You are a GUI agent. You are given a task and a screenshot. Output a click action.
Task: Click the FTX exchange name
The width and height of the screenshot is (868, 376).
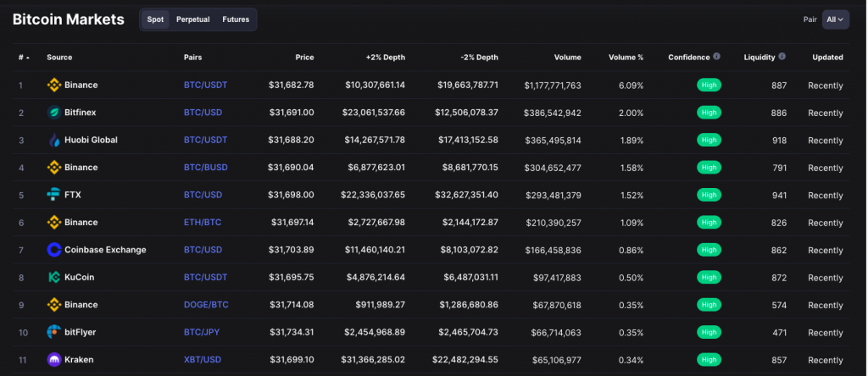pyautogui.click(x=73, y=195)
